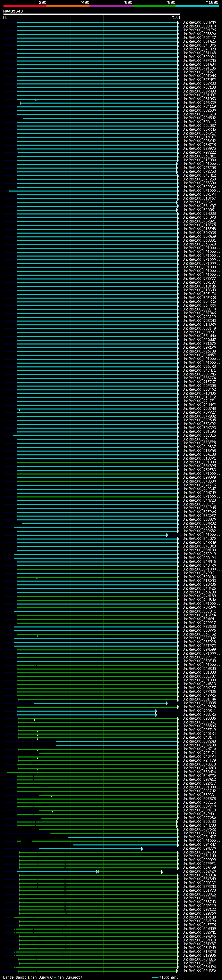The image size is (222, 980).
Task: Click the UniRef100_A6R9V1 label
Action: point(199,221)
